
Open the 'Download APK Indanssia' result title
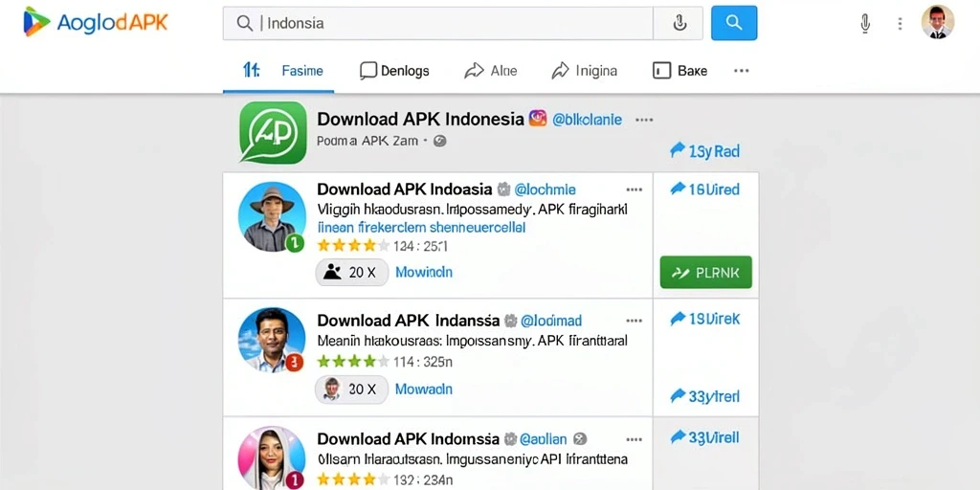pos(408,321)
